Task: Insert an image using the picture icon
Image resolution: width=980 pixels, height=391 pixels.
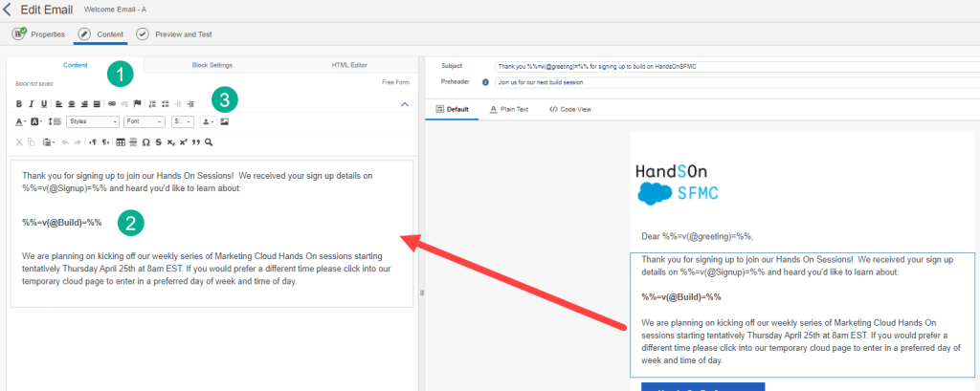Action: pyautogui.click(x=225, y=121)
